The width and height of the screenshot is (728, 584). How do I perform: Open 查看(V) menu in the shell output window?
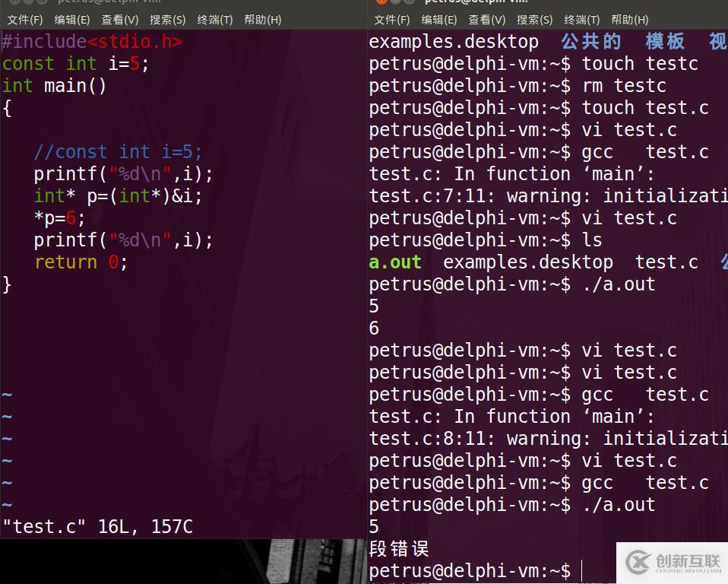click(487, 20)
